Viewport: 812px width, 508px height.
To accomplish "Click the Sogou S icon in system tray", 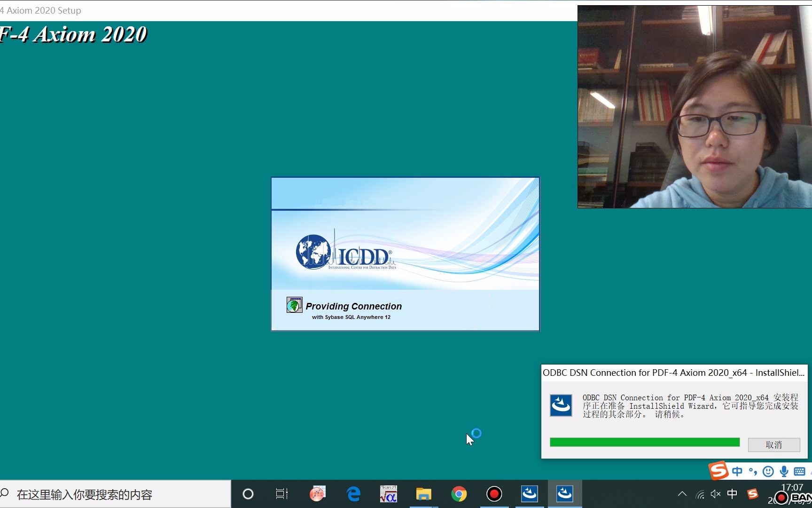I will tap(753, 493).
